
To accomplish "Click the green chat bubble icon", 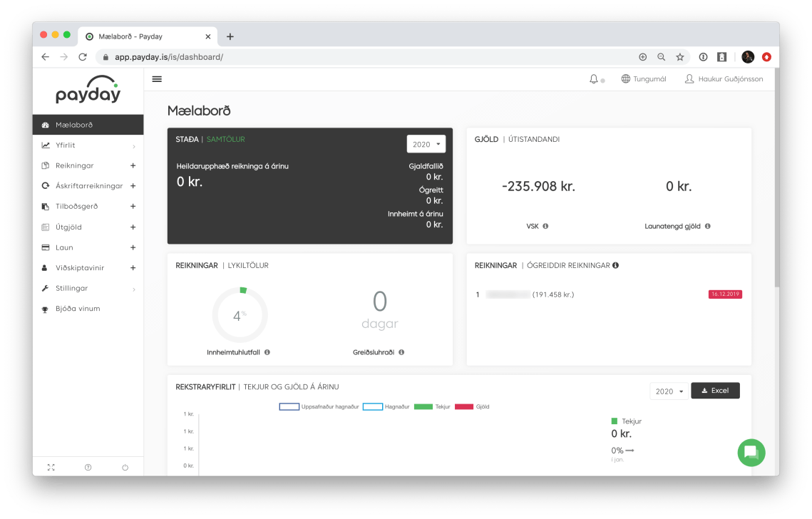I will pos(751,452).
